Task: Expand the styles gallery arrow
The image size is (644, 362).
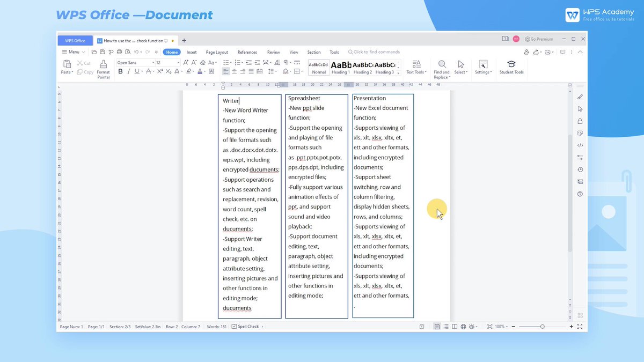Action: click(398, 72)
